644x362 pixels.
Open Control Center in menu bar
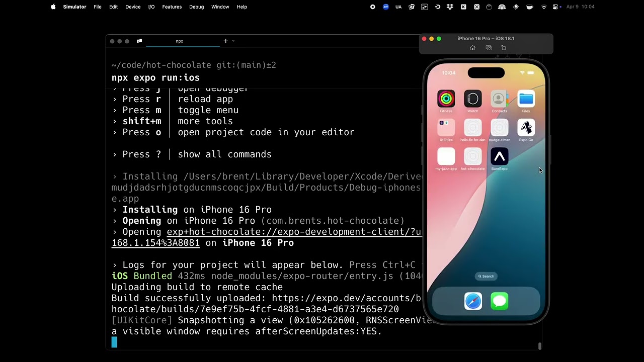click(556, 7)
